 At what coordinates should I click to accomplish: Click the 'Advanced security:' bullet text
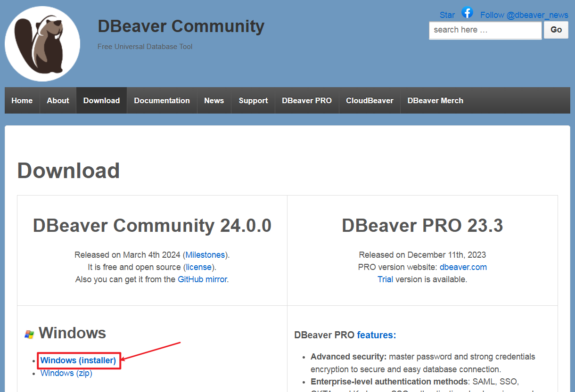[349, 357]
